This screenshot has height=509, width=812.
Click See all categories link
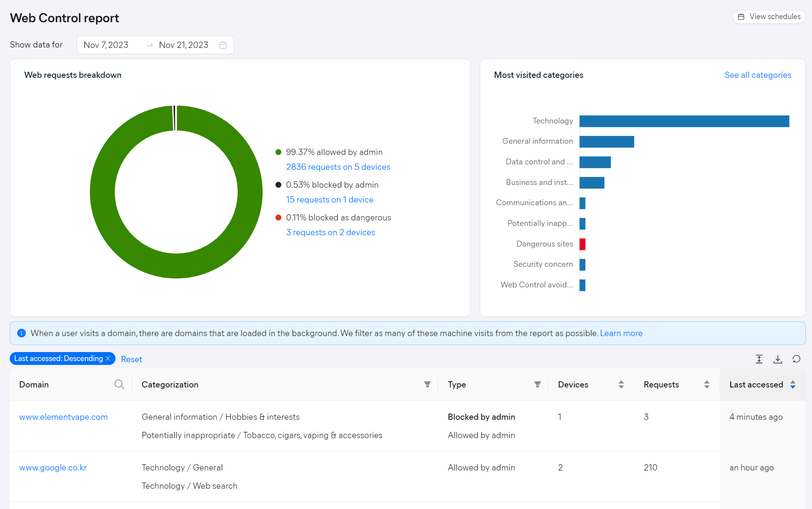click(x=758, y=75)
